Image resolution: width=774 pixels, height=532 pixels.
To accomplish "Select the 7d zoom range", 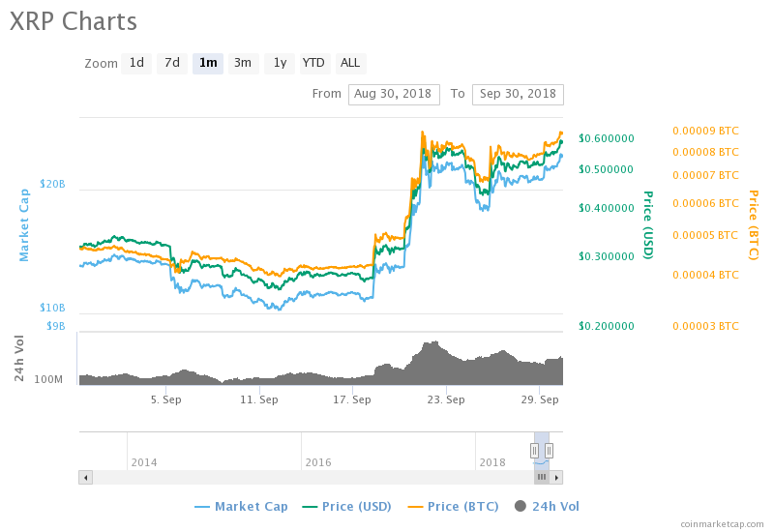I will coord(172,63).
